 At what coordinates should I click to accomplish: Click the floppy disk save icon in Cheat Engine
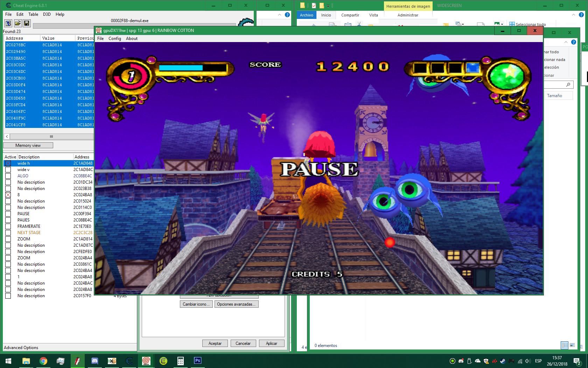tap(27, 23)
